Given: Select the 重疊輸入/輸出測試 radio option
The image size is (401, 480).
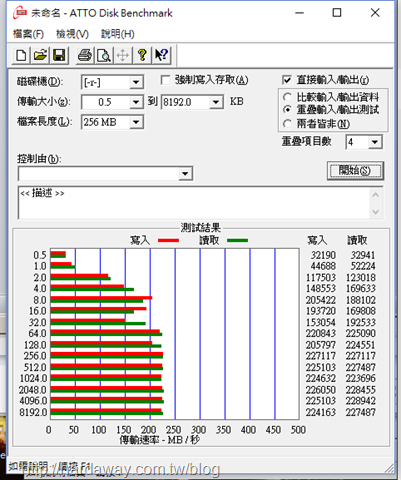Looking at the screenshot, I should (287, 110).
